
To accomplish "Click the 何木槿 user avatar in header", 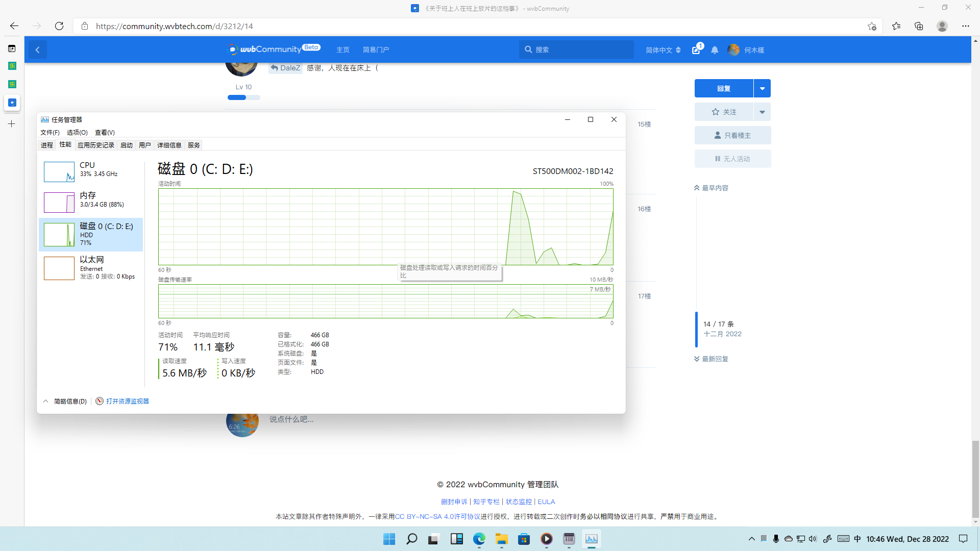I will pos(733,49).
